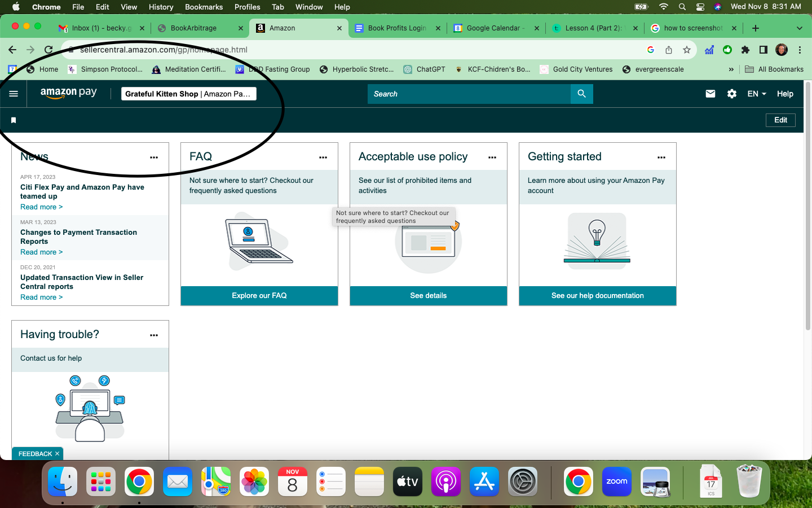The image size is (812, 508).
Task: Open the EN language dropdown
Action: pyautogui.click(x=757, y=94)
